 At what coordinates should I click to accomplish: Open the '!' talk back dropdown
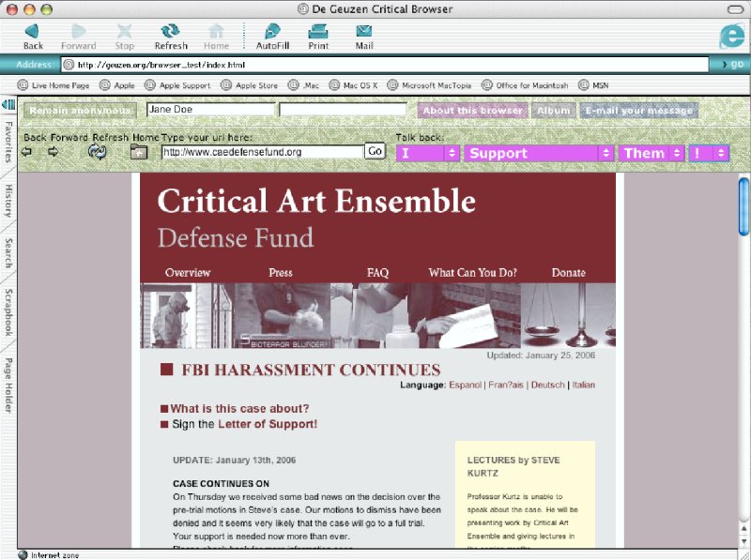709,153
